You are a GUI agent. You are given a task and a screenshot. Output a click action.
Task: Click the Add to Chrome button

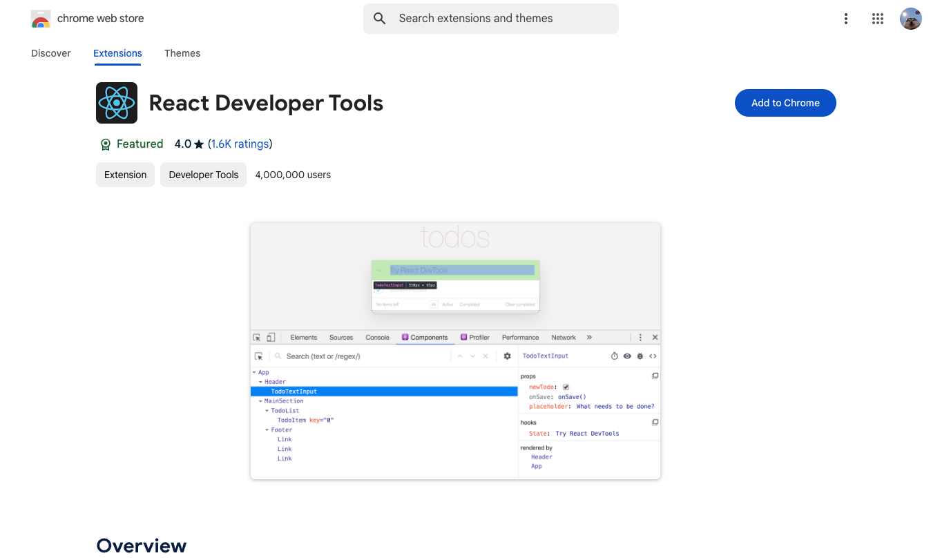click(x=785, y=103)
